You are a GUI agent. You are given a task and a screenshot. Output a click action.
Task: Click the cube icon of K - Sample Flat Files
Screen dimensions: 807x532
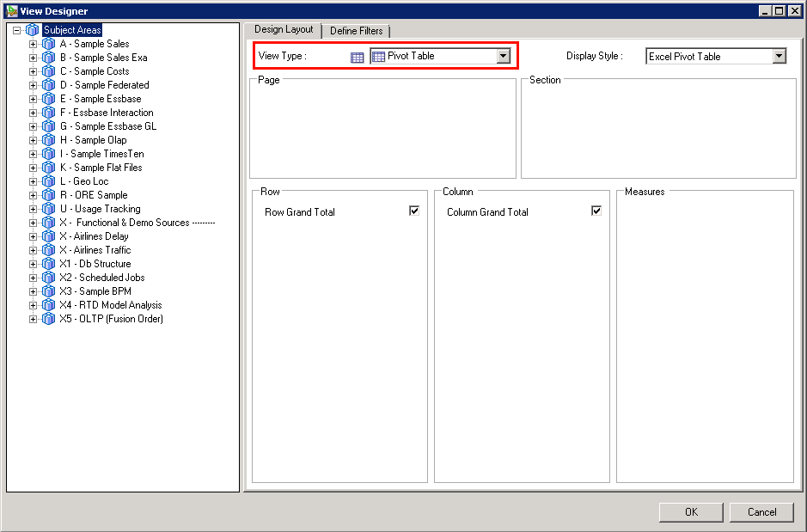pyautogui.click(x=48, y=168)
